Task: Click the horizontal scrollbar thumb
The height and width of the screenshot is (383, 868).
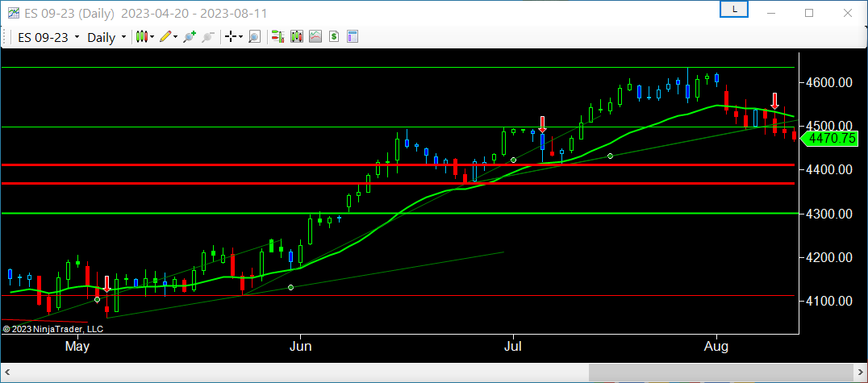Action: tap(720, 373)
